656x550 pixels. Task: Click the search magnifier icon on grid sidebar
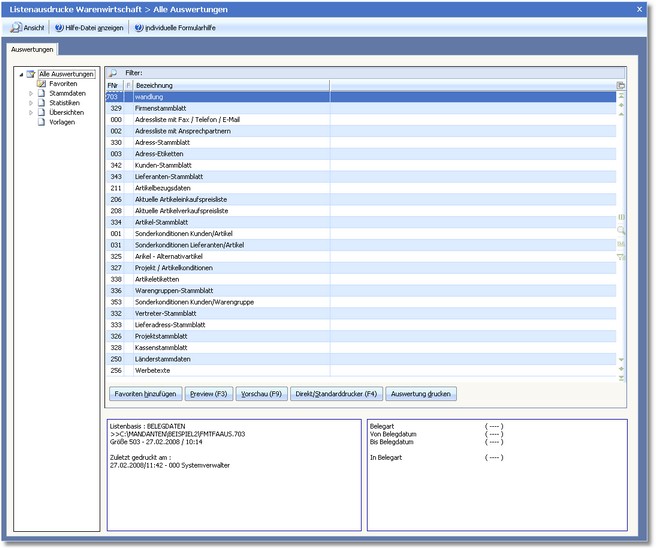click(621, 230)
